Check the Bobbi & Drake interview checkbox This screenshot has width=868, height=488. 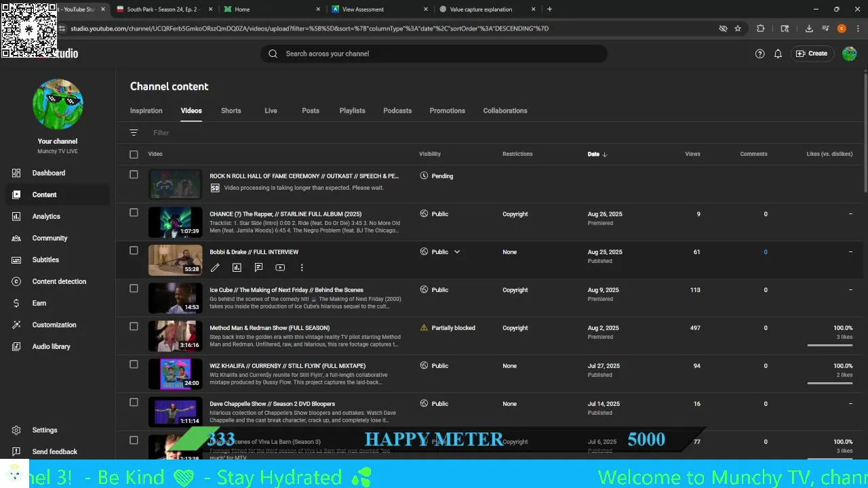(134, 251)
